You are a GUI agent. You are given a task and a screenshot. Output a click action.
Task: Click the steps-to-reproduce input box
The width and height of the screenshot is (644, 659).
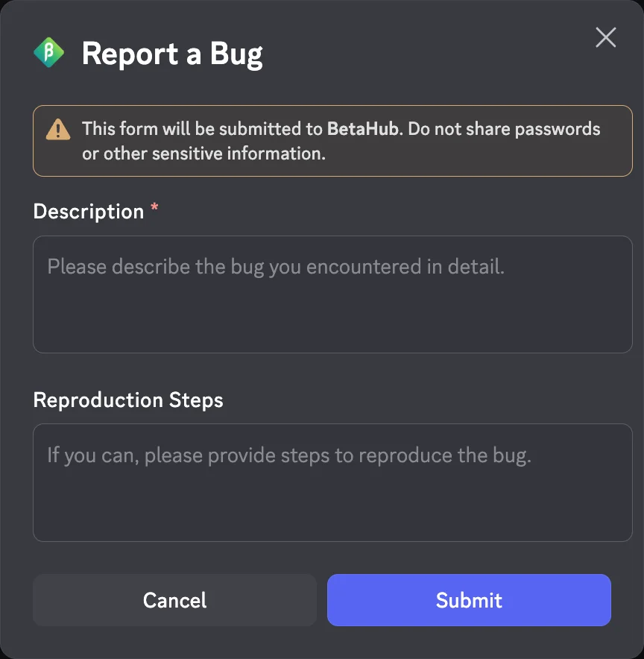(x=332, y=483)
